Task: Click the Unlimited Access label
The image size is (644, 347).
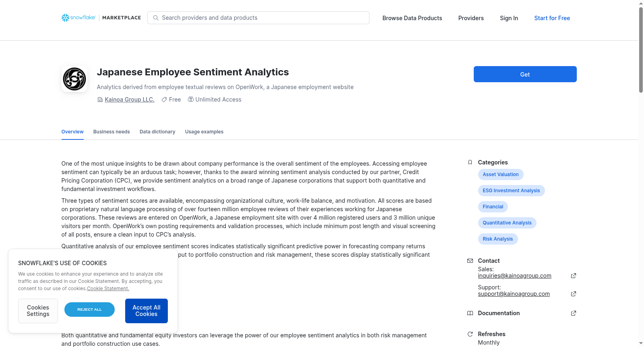Action: point(219,100)
